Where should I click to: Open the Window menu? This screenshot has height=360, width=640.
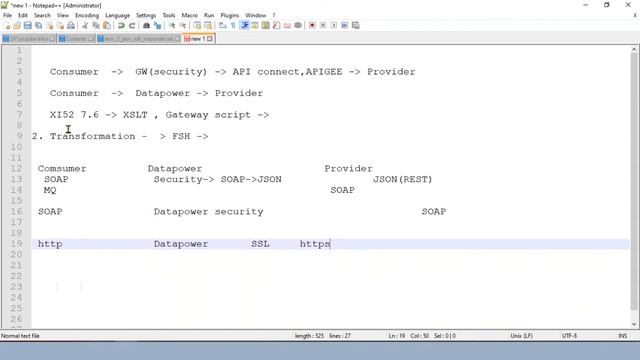(x=256, y=16)
